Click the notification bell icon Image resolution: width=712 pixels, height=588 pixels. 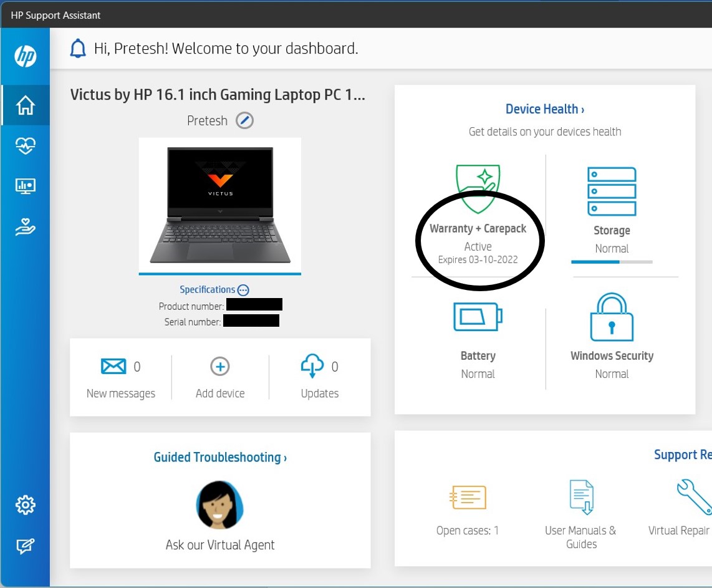click(x=77, y=47)
